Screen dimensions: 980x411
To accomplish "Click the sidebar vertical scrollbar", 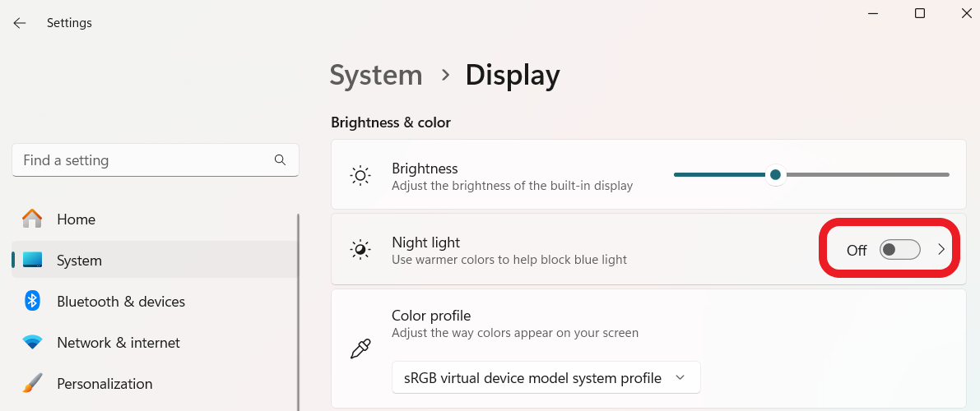I will [x=298, y=312].
